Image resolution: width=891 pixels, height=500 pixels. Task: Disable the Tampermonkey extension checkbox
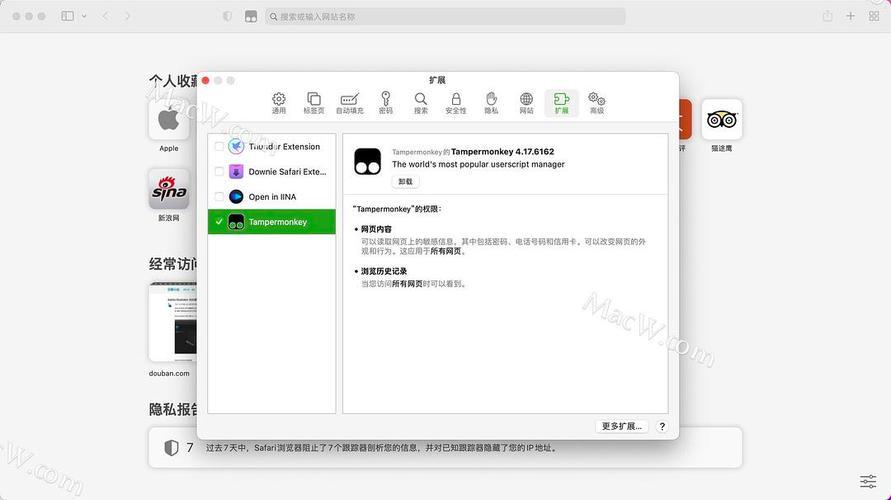pyautogui.click(x=219, y=222)
